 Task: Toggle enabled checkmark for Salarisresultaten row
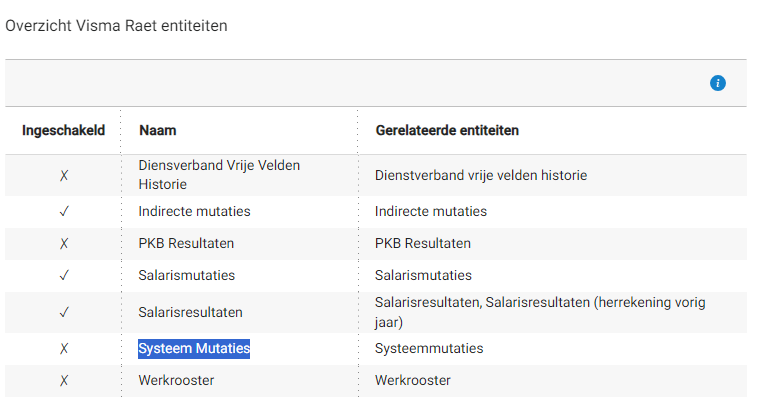point(64,312)
